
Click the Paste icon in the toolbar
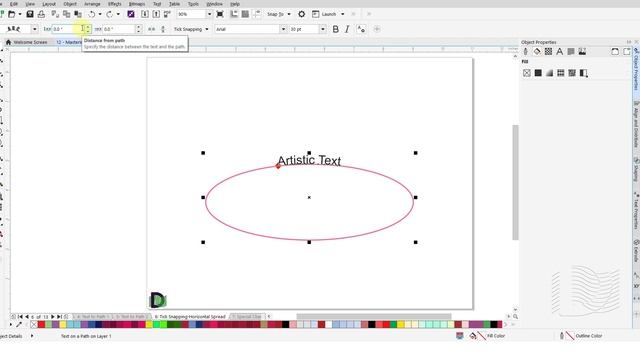78,14
